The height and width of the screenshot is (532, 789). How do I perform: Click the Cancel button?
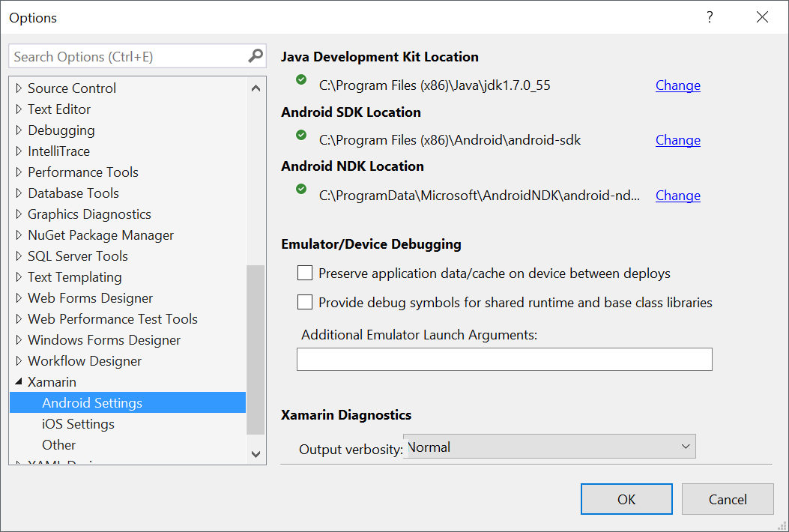[x=728, y=499]
